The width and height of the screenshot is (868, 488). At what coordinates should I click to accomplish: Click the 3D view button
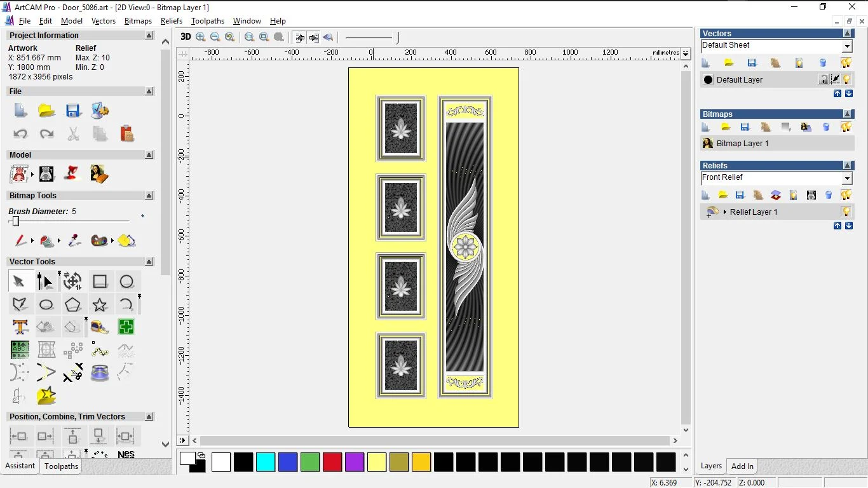click(x=185, y=37)
